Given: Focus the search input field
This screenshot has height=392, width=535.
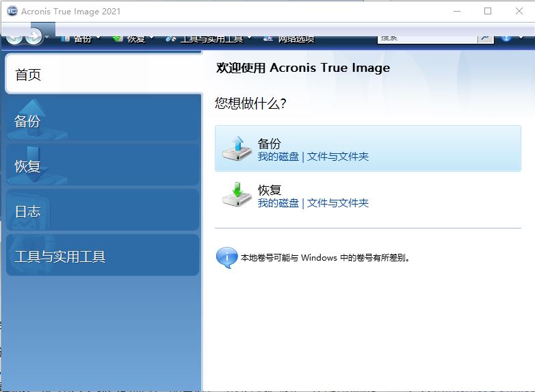Looking at the screenshot, I should [x=427, y=39].
